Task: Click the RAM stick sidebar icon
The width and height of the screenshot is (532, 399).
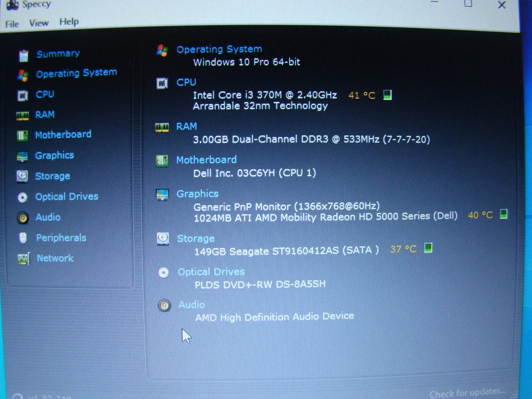Action: 22,116
